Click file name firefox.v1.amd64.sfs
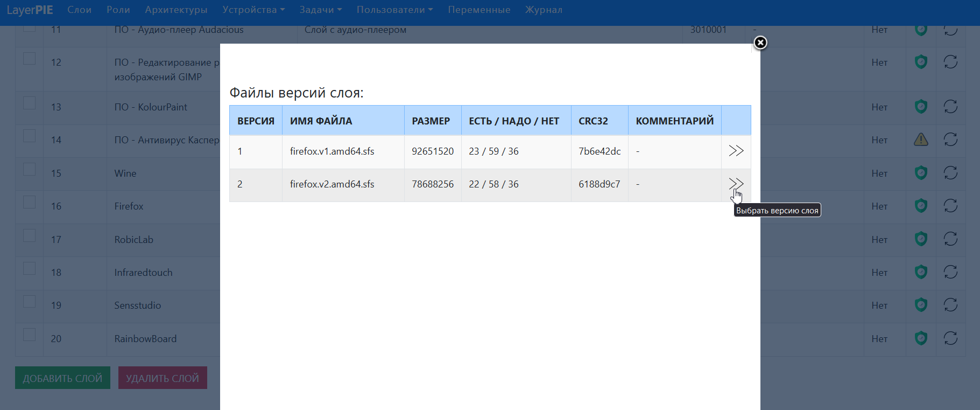 pos(332,151)
